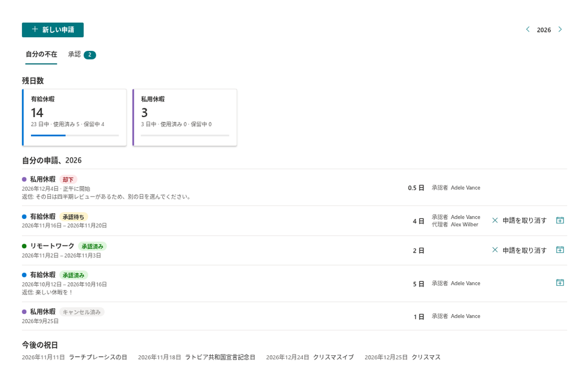Cancel the 11月16日 有給休暇 request
Viewport: 588px width, 392px height.
pyautogui.click(x=519, y=220)
